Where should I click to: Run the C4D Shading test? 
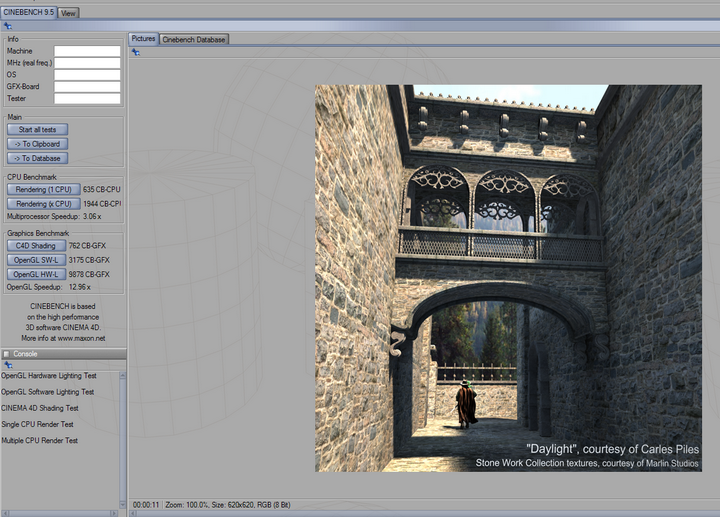pyautogui.click(x=36, y=246)
